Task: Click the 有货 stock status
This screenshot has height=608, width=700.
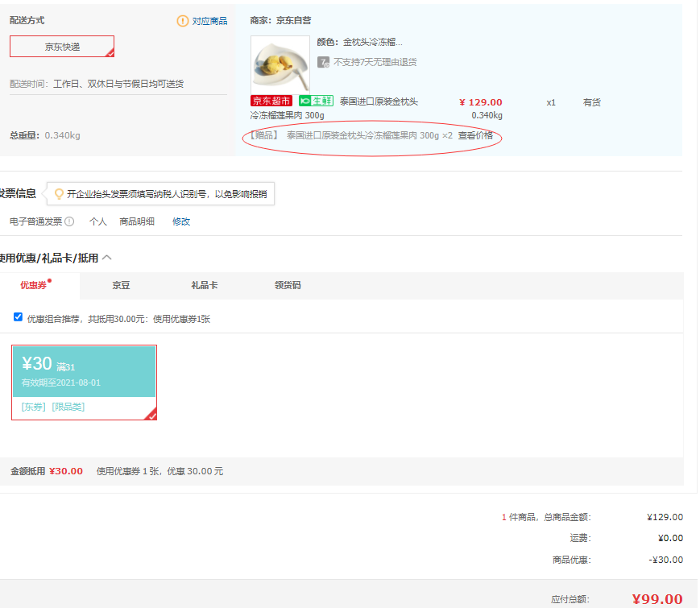Action: point(591,102)
